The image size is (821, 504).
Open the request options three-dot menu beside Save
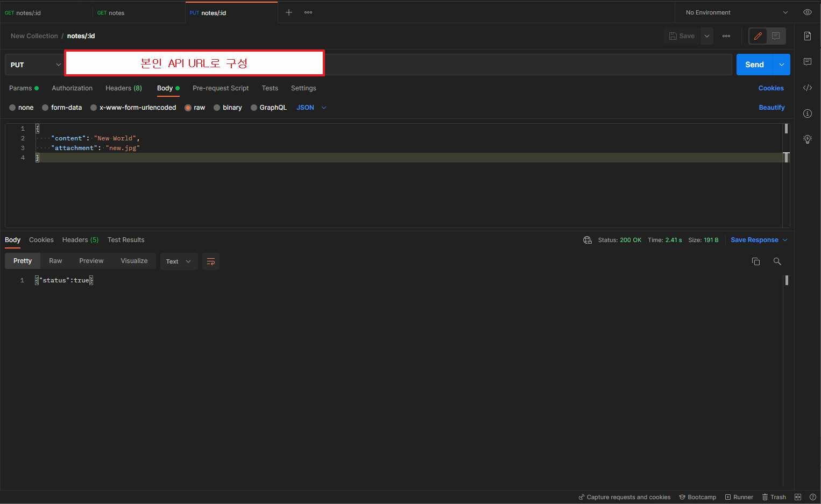726,36
